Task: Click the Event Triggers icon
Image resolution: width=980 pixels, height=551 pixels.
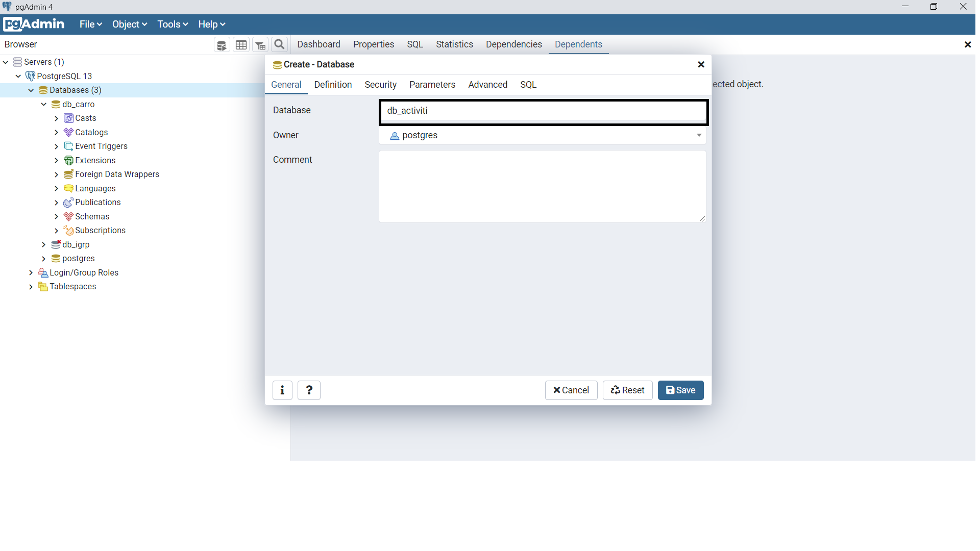Action: point(69,146)
